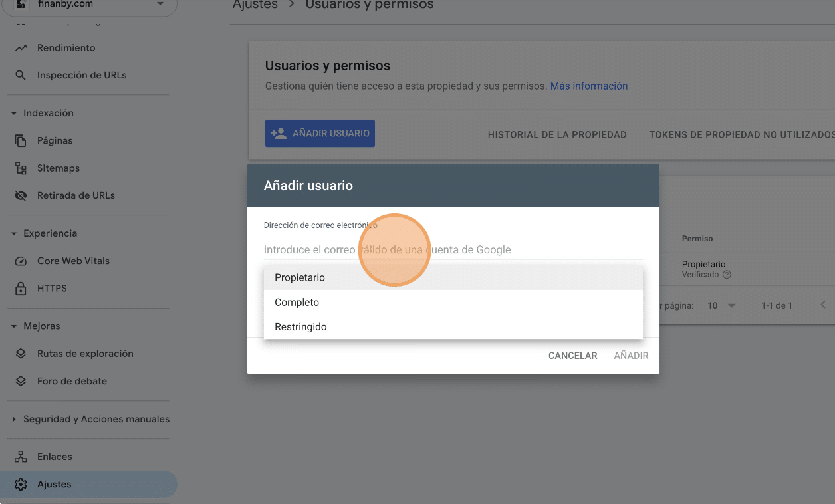Click the email address input field
The width and height of the screenshot is (835, 504).
point(453,250)
